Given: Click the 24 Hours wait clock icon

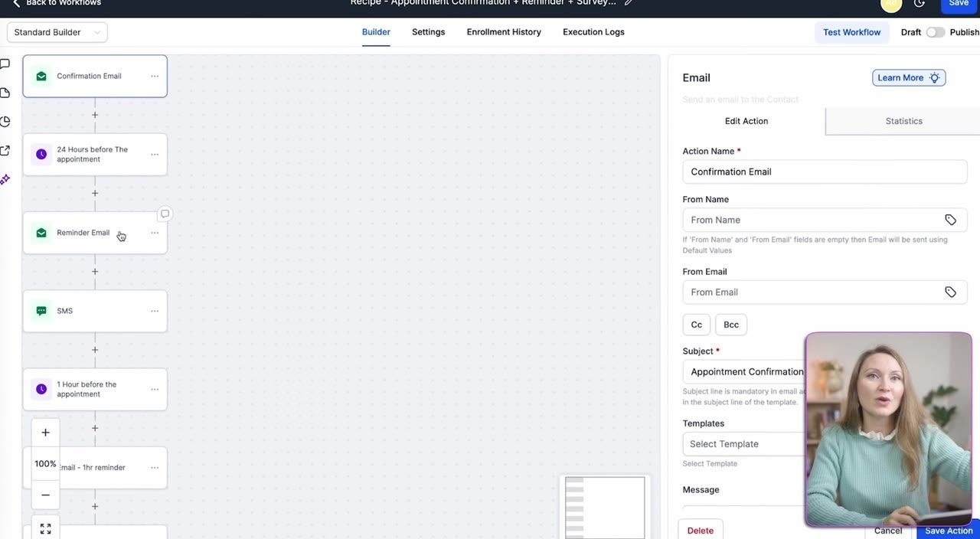Looking at the screenshot, I should pos(41,154).
